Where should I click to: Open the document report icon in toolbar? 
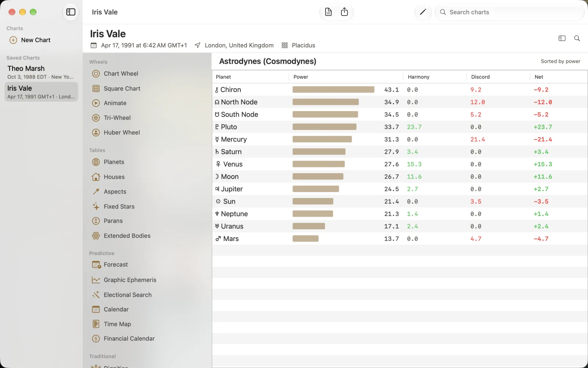tap(328, 12)
